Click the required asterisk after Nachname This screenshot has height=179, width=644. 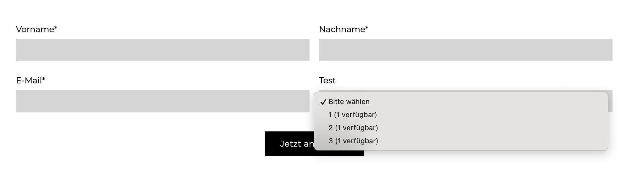(x=367, y=28)
